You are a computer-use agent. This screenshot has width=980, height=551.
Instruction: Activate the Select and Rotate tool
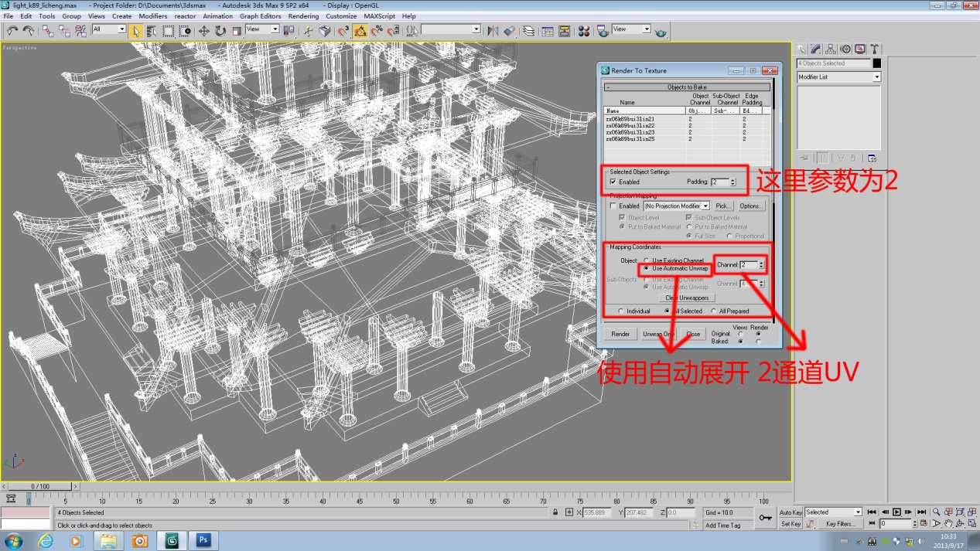coord(220,31)
